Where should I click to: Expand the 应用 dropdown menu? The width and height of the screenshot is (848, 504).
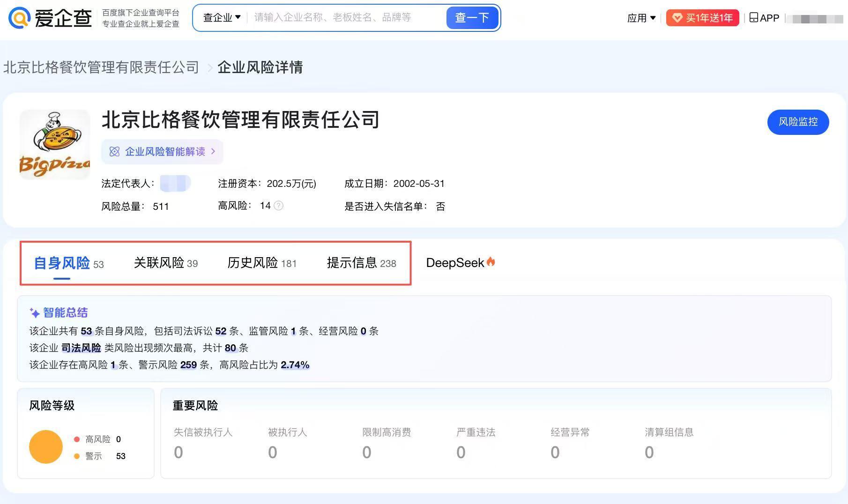[641, 18]
